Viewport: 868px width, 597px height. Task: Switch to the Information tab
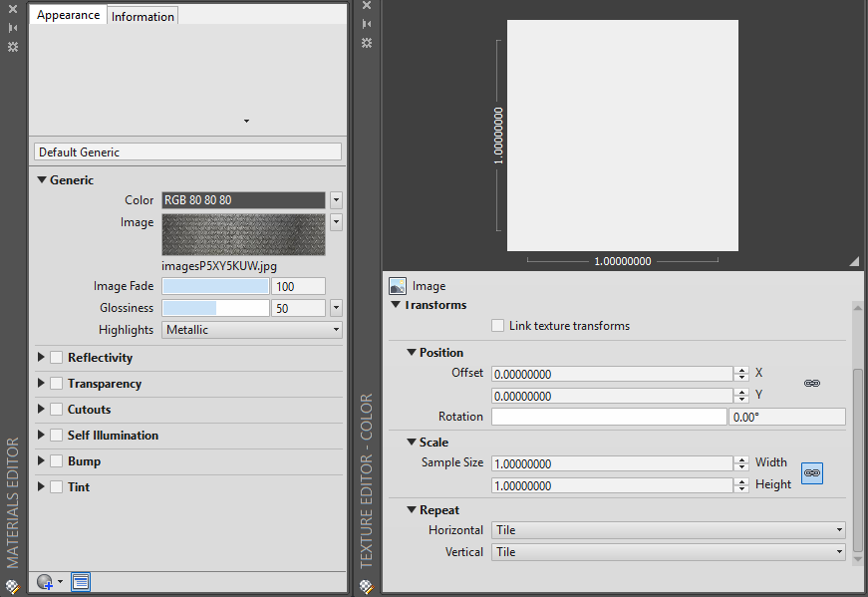143,15
